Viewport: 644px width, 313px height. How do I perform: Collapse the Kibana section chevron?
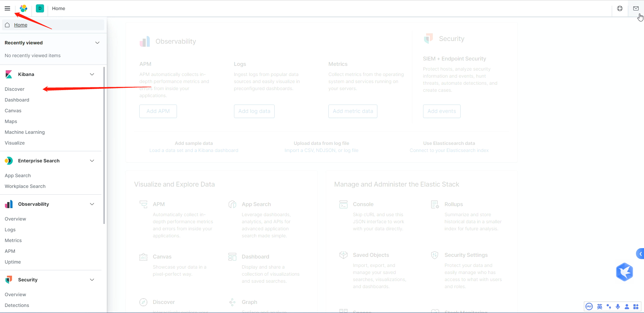coord(92,74)
